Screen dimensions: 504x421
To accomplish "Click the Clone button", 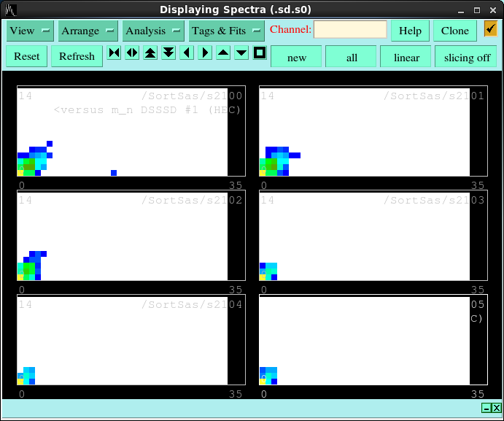I will pyautogui.click(x=455, y=31).
